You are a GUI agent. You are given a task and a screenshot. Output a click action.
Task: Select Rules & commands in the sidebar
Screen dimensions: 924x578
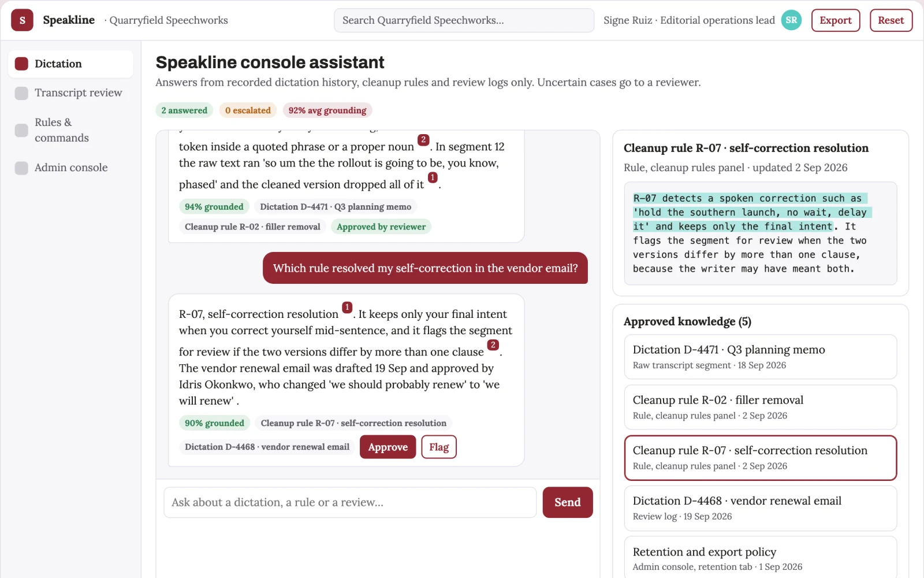point(70,130)
